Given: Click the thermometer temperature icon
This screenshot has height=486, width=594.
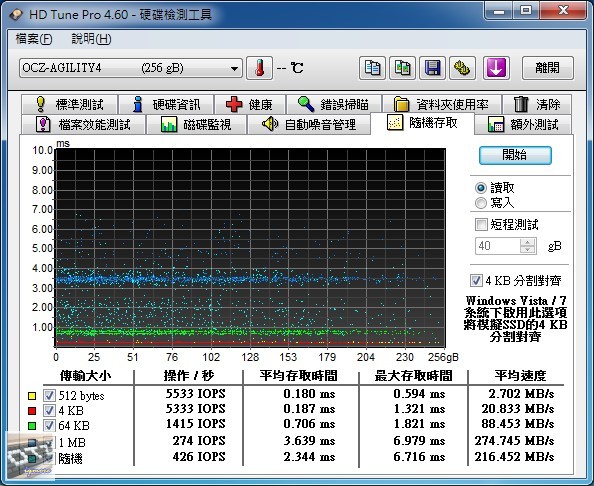Looking at the screenshot, I should tap(259, 68).
